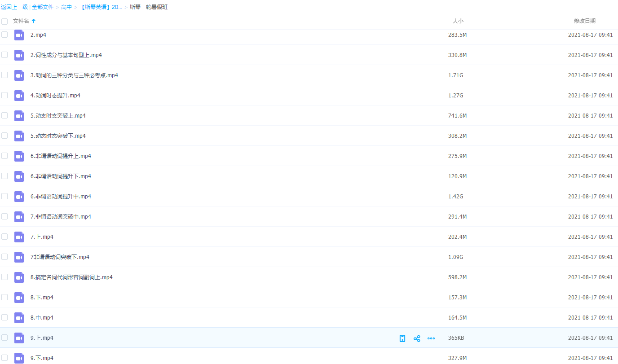Open the file 6.非谓语动词提升上.mp4
Image resolution: width=618 pixels, height=364 pixels.
coord(61,156)
